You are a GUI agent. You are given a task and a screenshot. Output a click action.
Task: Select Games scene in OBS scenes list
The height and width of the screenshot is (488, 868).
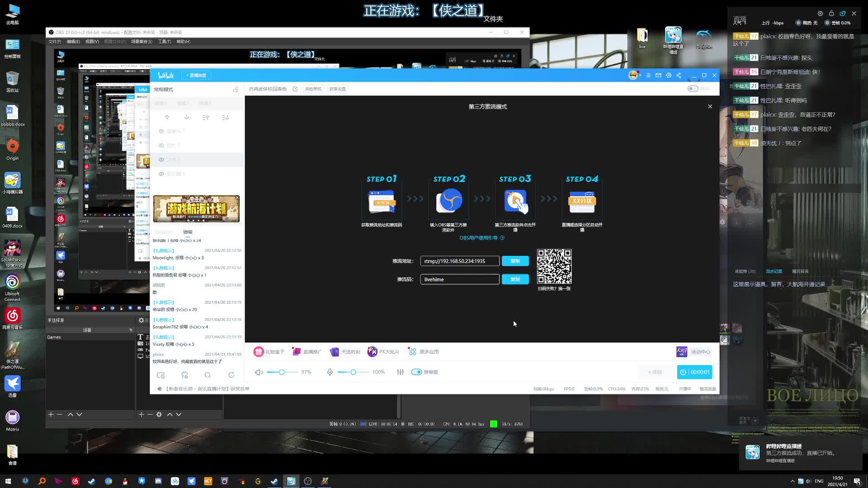pyautogui.click(x=90, y=337)
